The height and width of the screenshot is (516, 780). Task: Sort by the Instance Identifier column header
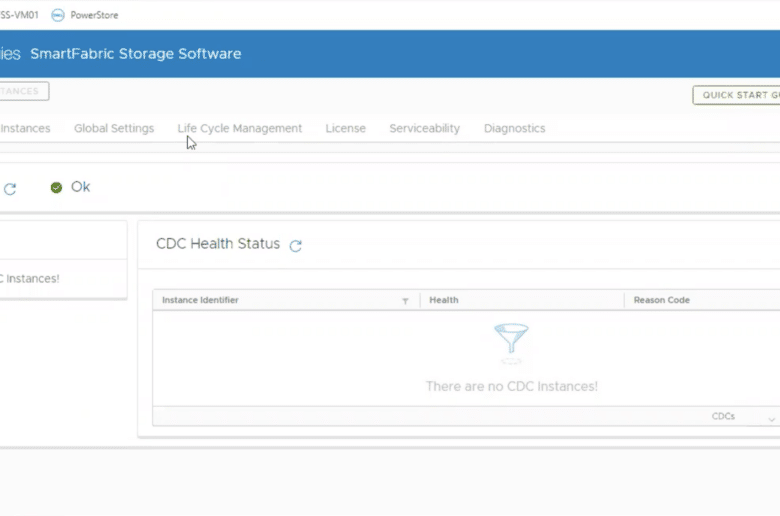(200, 300)
